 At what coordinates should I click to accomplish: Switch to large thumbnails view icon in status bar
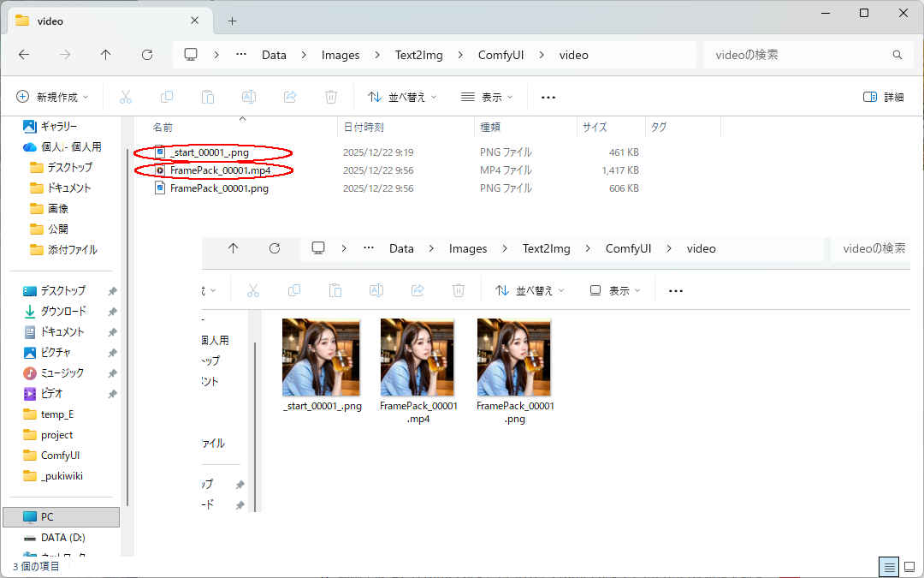(910, 566)
